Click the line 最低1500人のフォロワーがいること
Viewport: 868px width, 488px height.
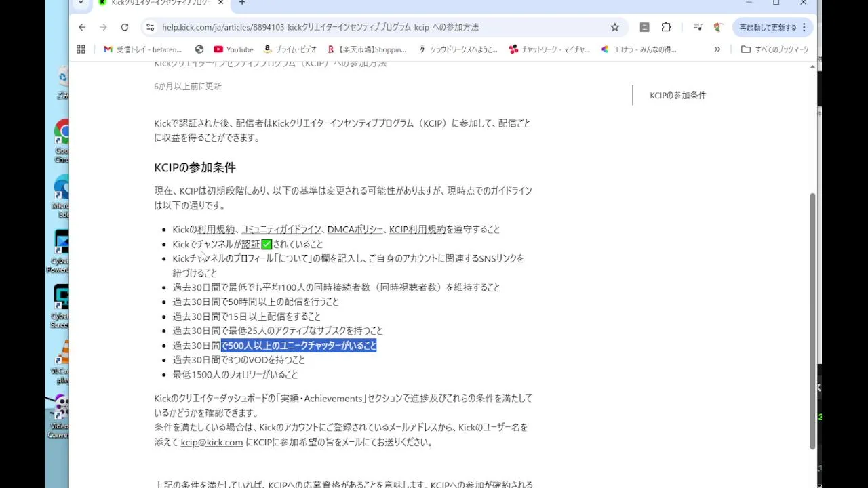click(235, 375)
